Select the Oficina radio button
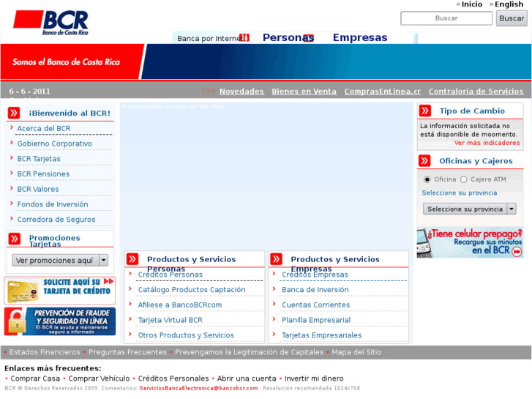The height and width of the screenshot is (399, 532). coord(427,179)
